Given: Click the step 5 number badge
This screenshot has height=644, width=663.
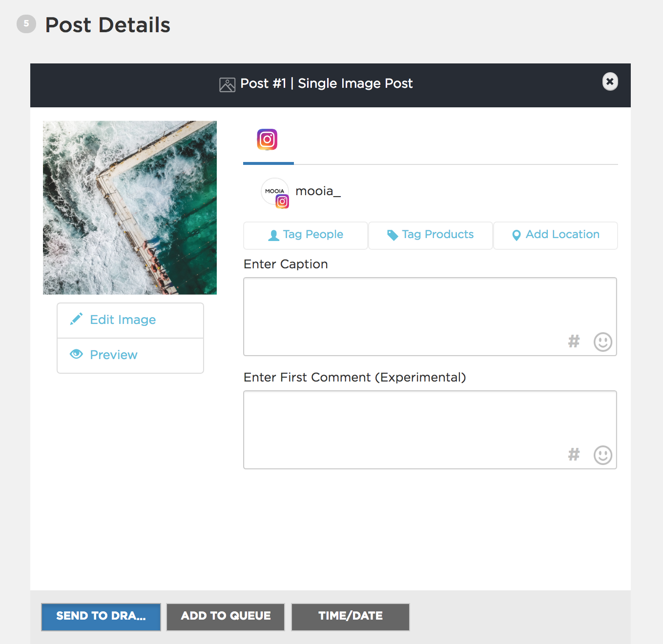Looking at the screenshot, I should tap(26, 24).
